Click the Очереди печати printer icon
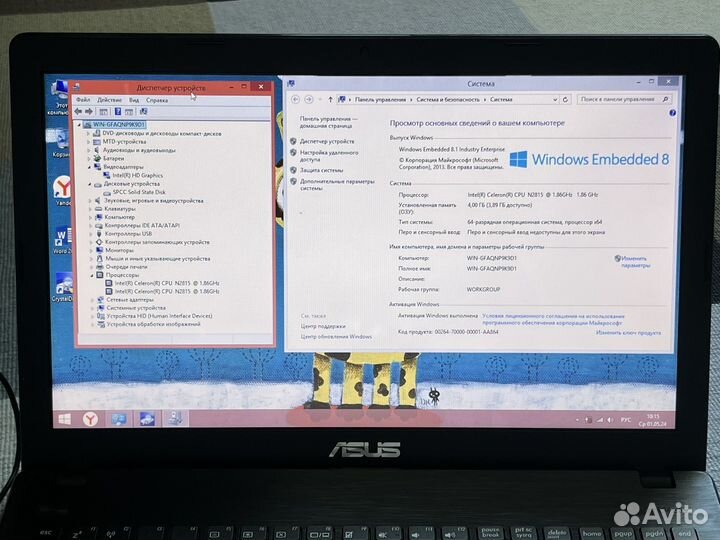This screenshot has height=540, width=720. tap(100, 267)
